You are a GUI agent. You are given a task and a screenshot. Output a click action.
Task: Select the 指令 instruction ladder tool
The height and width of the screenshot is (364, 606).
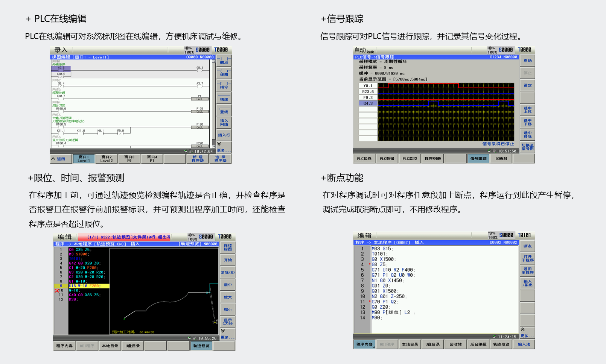[224, 86]
